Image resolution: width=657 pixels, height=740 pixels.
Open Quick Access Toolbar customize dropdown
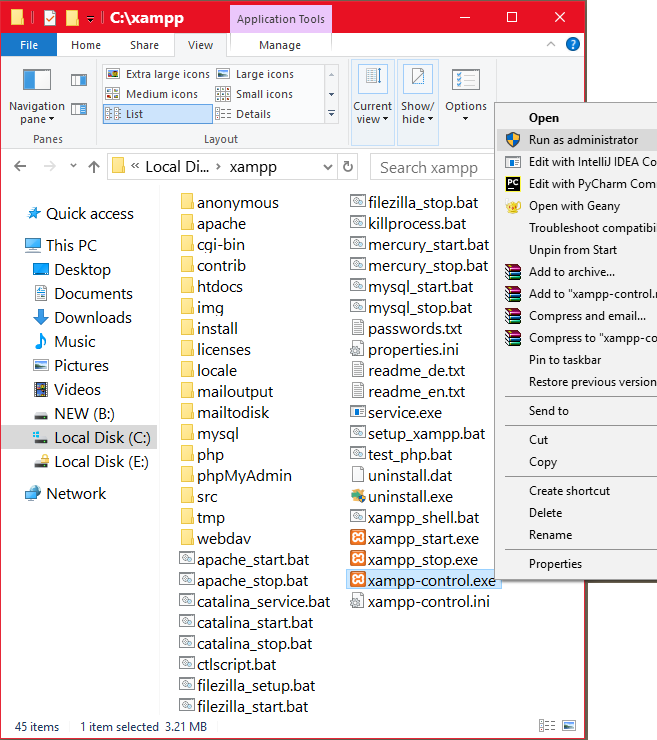[x=90, y=19]
